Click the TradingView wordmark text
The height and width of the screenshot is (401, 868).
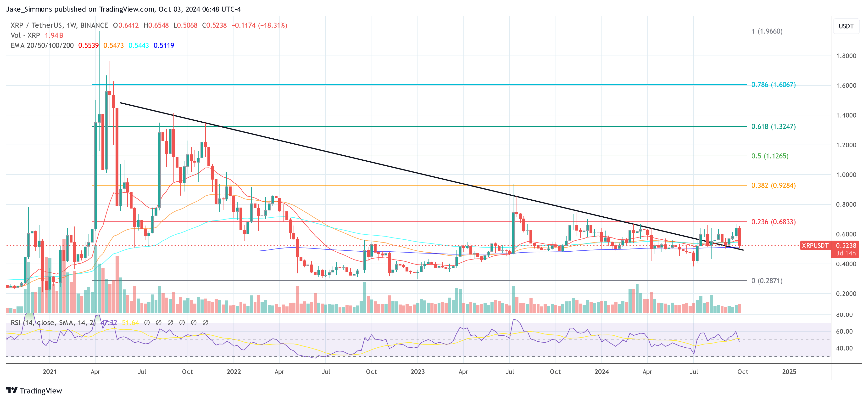(x=41, y=390)
